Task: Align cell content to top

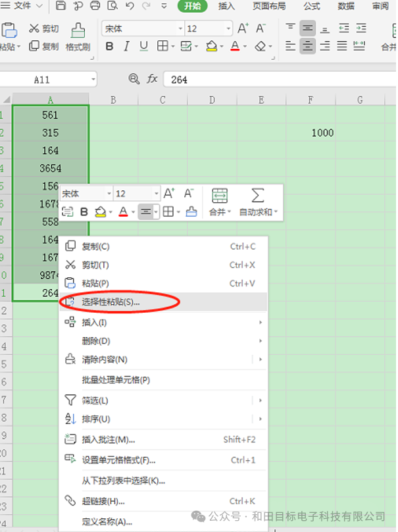Action: 290,28
